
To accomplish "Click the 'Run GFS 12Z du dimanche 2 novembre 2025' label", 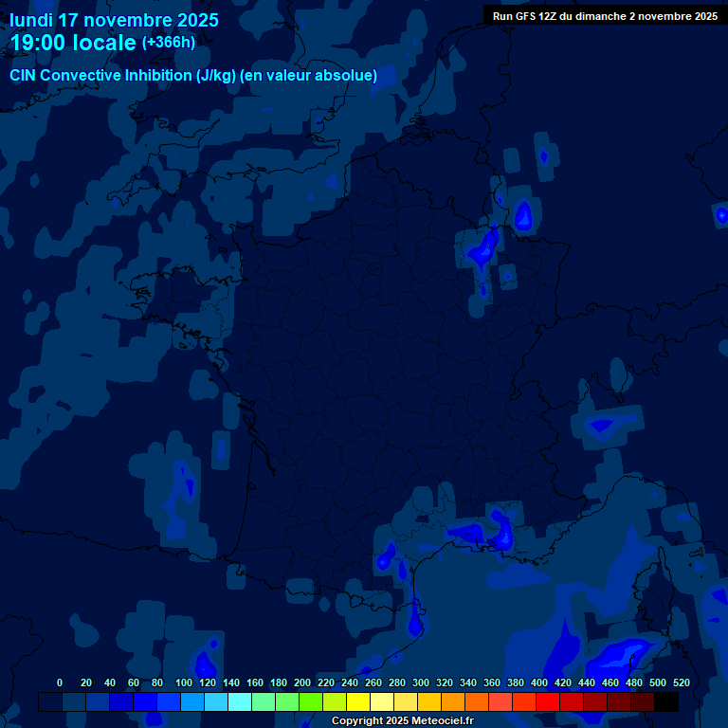I will click(605, 16).
